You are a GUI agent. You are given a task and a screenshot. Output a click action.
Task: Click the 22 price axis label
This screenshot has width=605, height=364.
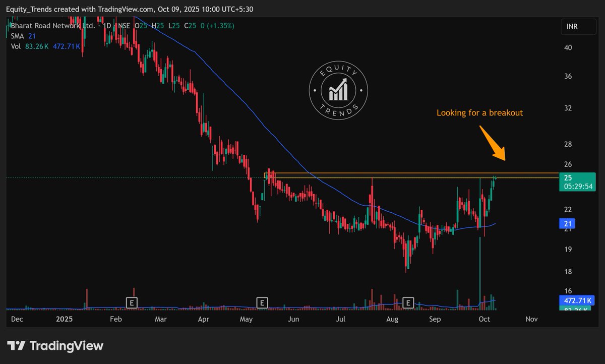(x=568, y=209)
